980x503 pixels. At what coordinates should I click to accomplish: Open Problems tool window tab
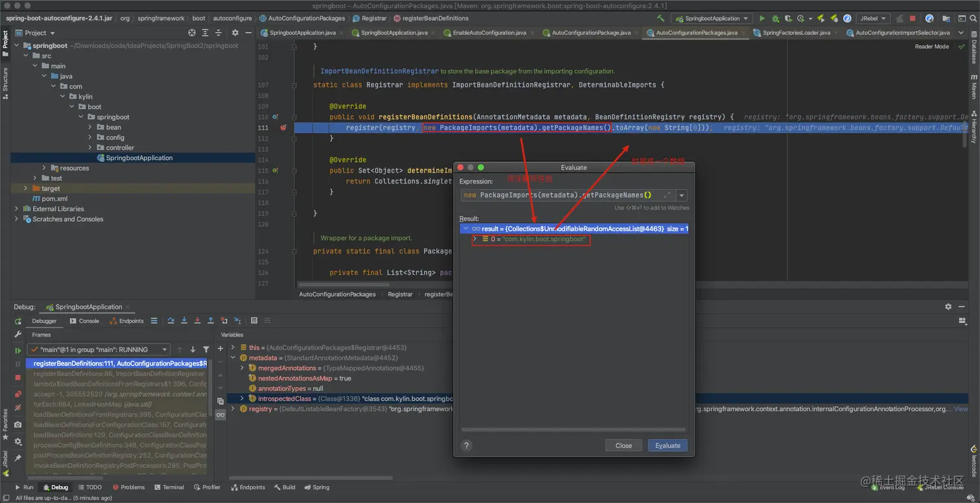point(128,487)
